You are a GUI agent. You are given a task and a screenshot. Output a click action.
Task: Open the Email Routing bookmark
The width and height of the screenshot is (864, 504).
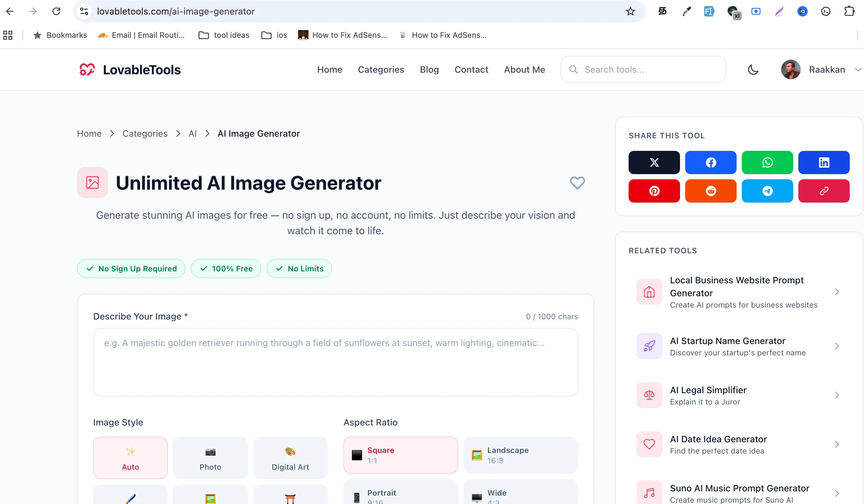point(141,35)
